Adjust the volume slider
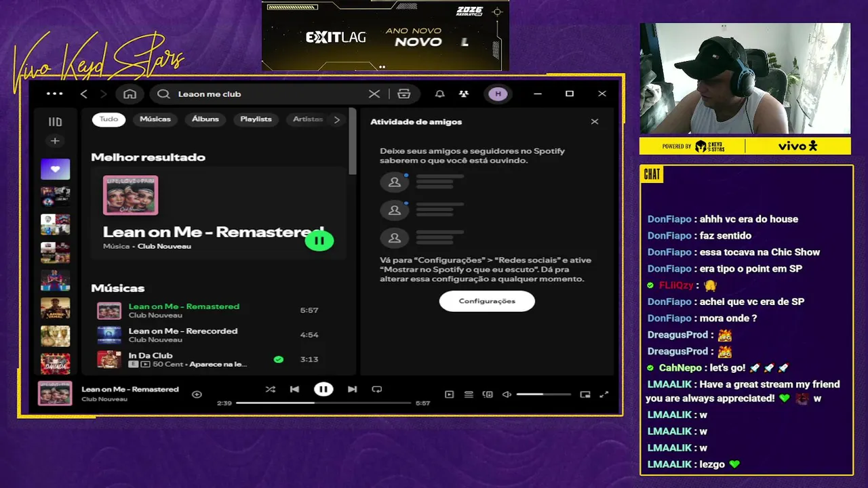 (543, 394)
